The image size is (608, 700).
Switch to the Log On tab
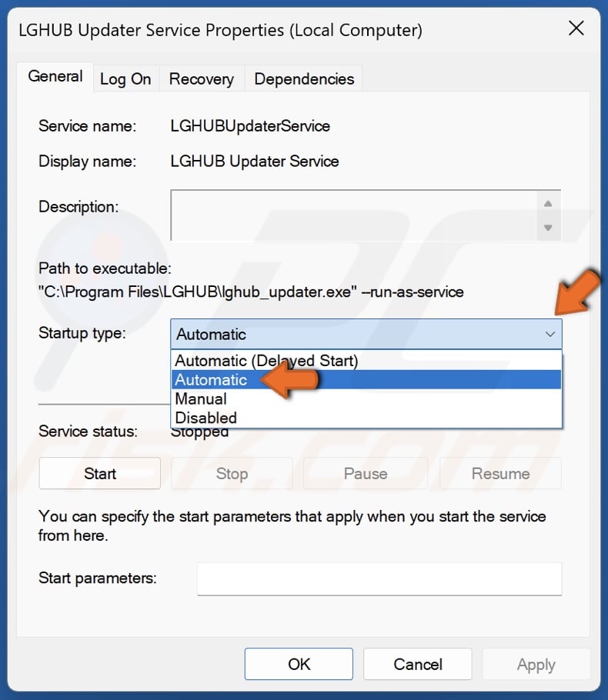[125, 78]
